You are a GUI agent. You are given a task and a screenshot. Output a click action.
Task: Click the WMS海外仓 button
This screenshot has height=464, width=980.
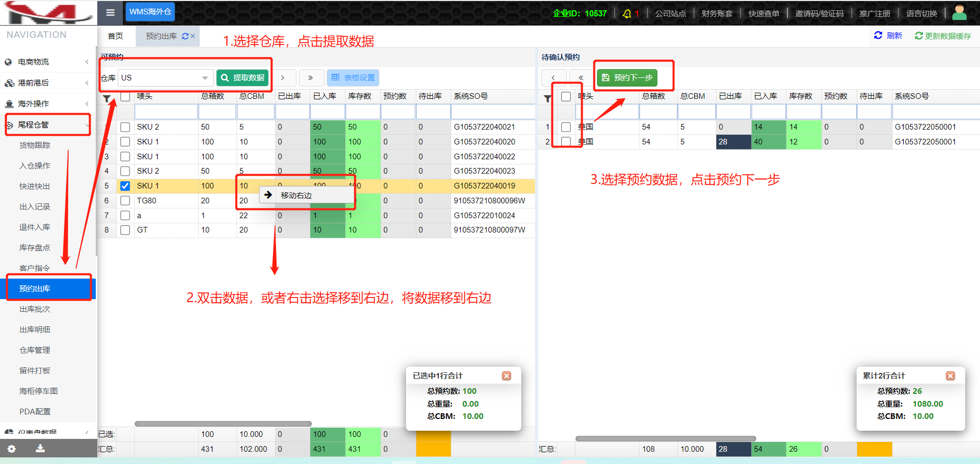click(x=150, y=12)
